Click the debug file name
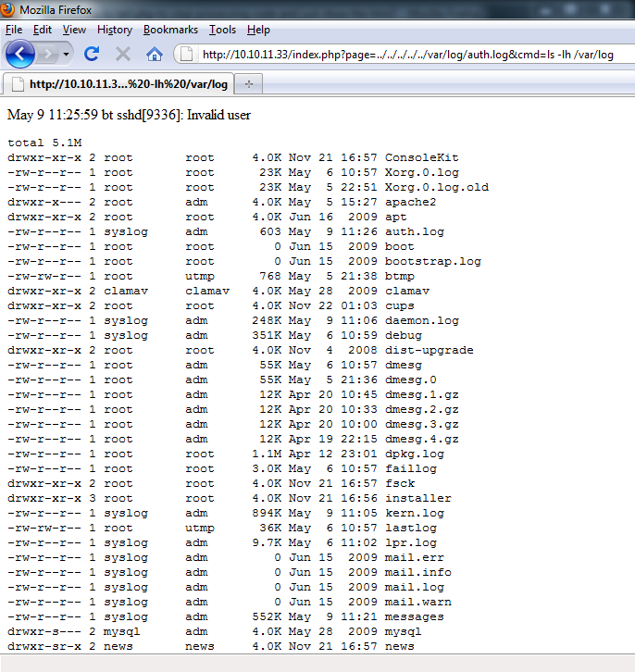The image size is (635, 672). (x=404, y=336)
